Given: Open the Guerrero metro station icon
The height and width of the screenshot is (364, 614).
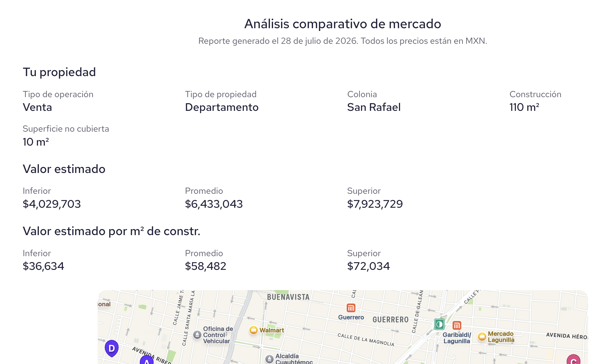Looking at the screenshot, I should (351, 308).
